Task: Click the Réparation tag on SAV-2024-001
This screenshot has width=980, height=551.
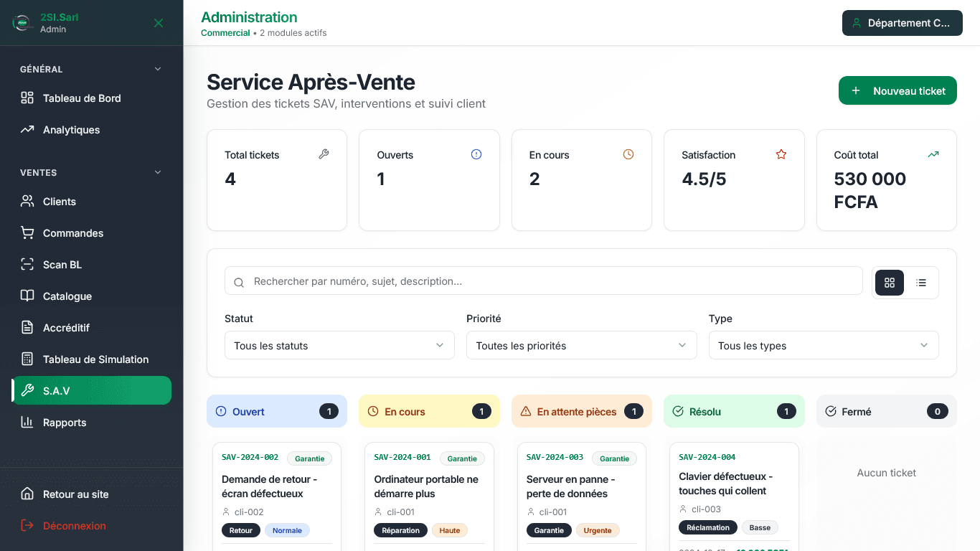Action: point(400,530)
